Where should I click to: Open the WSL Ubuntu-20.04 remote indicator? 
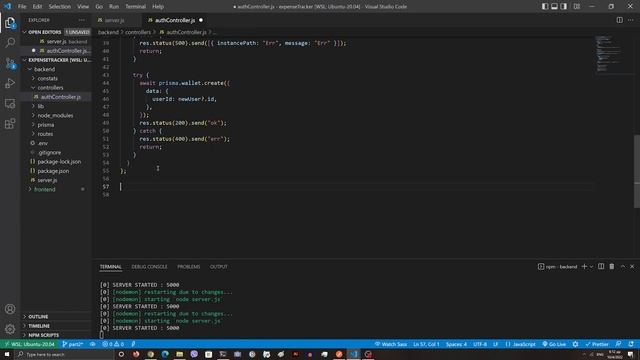point(29,344)
